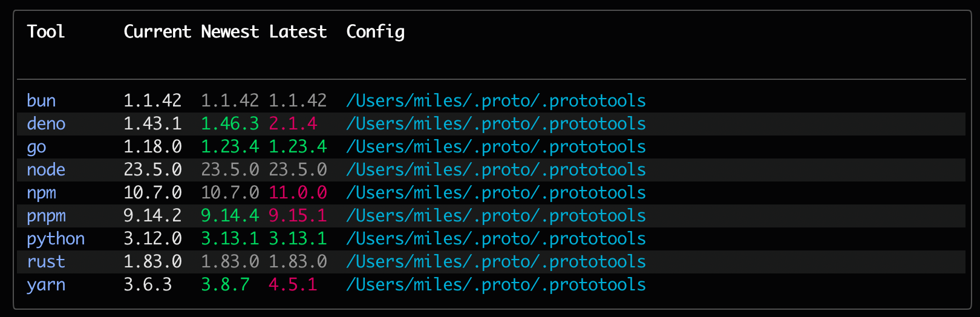Select python's newest version 3.13.1
Screen dimensions: 980x317
230,238
